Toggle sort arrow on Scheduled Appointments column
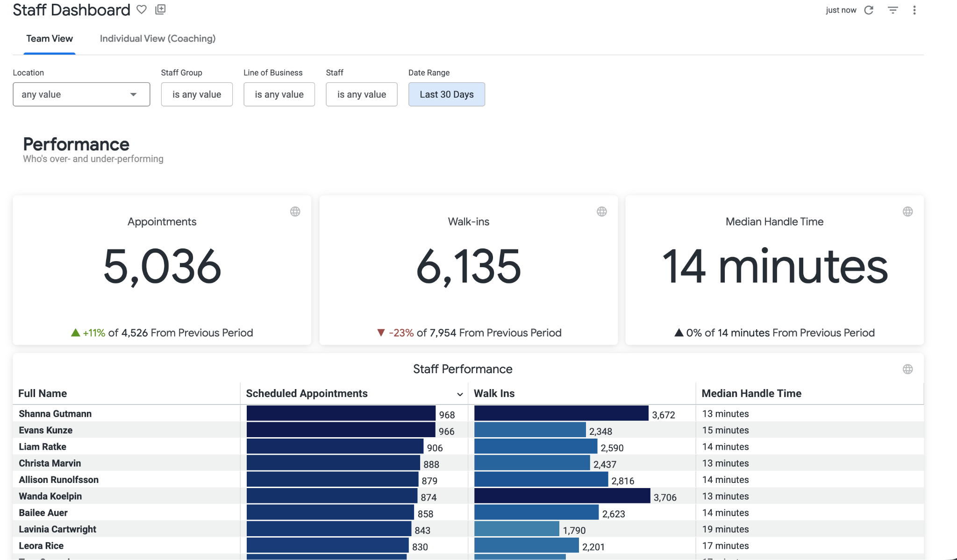 460,394
